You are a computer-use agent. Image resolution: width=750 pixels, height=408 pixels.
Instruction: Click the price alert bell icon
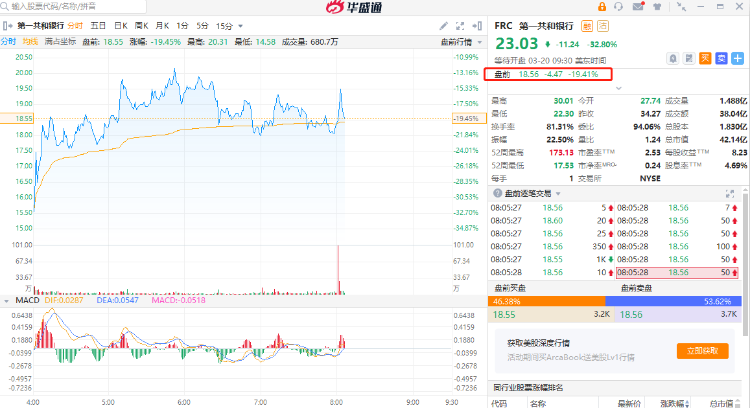673,58
